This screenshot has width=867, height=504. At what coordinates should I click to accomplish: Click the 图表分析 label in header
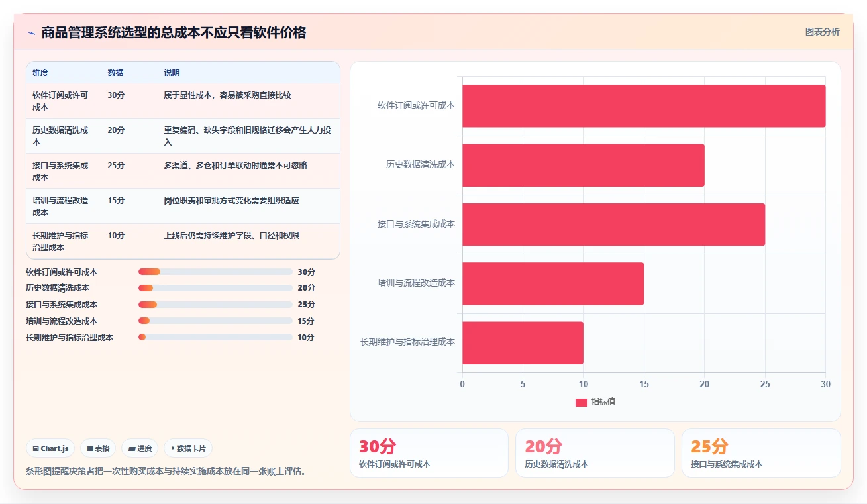click(822, 32)
